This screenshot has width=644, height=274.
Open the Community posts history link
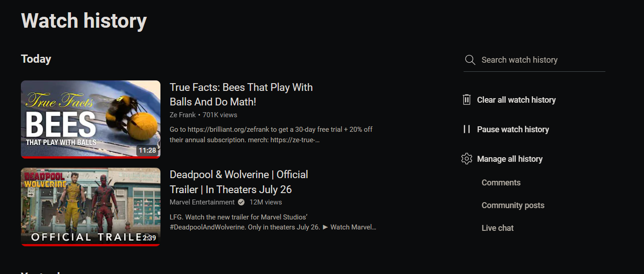[x=513, y=205]
